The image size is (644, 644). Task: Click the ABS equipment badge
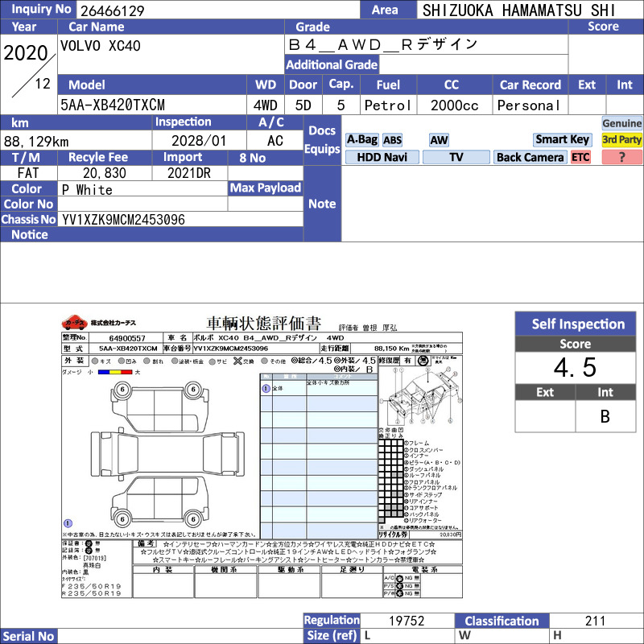point(392,140)
